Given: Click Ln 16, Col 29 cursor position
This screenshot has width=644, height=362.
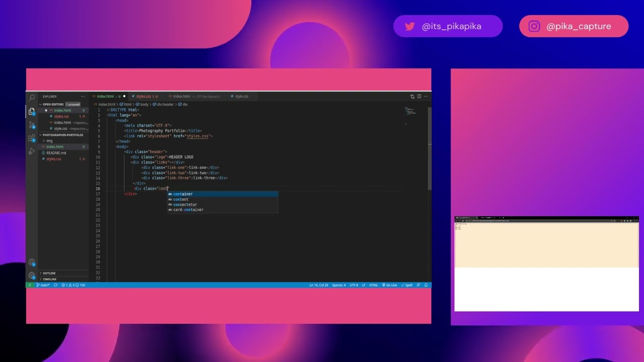Looking at the screenshot, I should [x=318, y=285].
